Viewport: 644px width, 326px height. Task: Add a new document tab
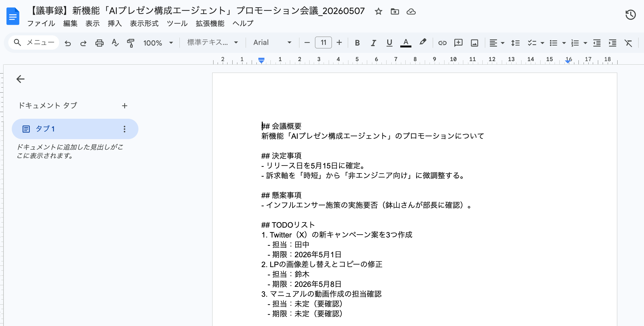(125, 106)
